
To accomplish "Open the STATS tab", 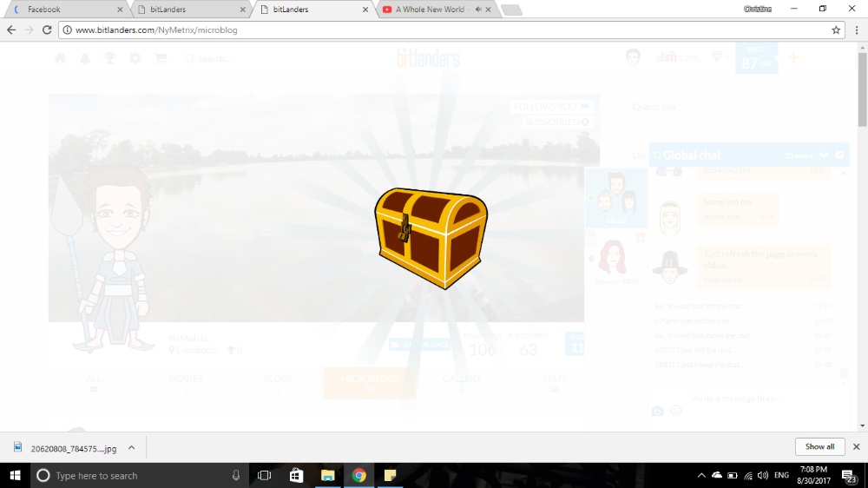I will coord(554,383).
